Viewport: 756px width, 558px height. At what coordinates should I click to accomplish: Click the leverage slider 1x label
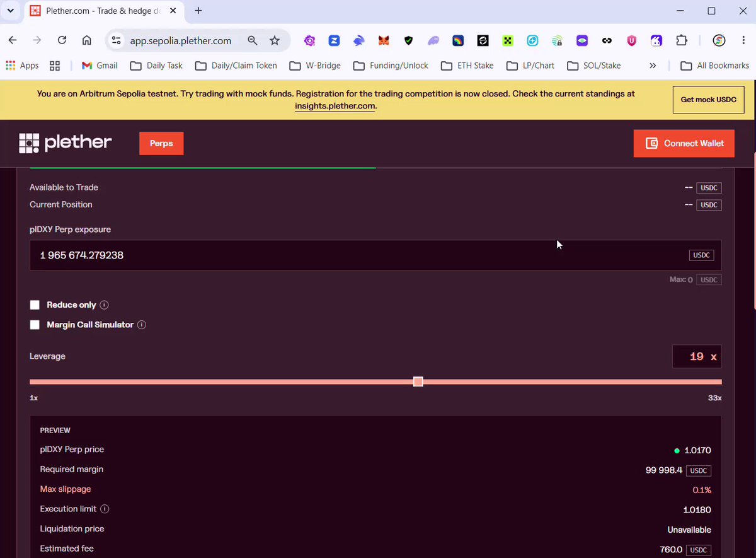[x=34, y=398]
